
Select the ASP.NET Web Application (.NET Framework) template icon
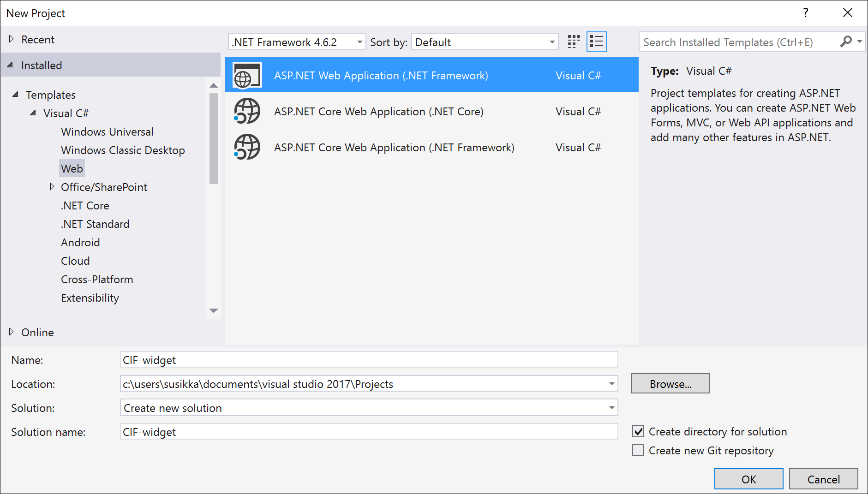tap(246, 75)
